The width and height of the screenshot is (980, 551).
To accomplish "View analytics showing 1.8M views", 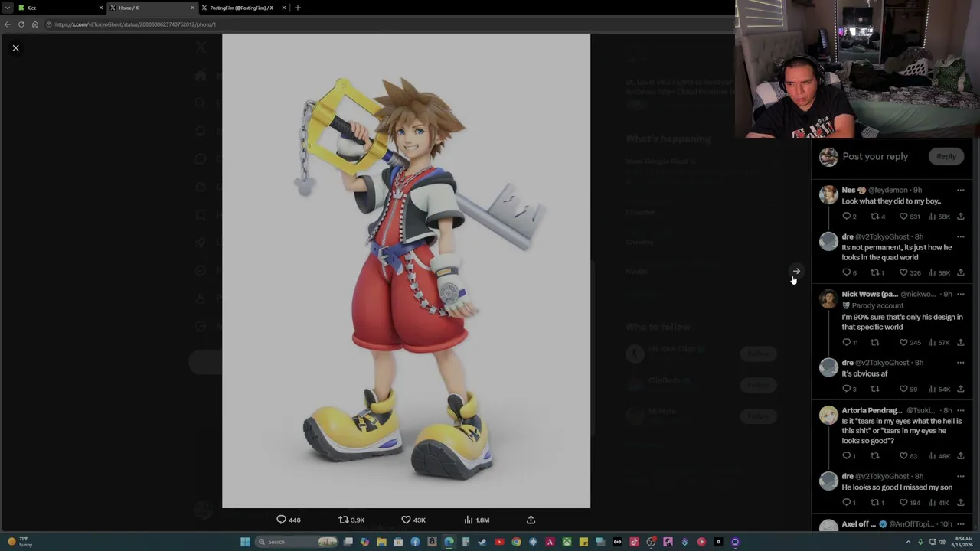I will (x=476, y=520).
